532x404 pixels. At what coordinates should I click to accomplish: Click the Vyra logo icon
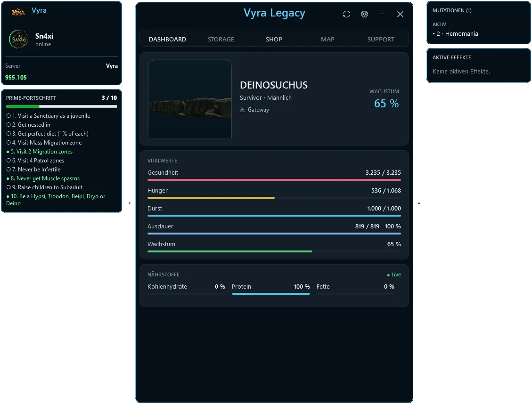click(x=18, y=12)
